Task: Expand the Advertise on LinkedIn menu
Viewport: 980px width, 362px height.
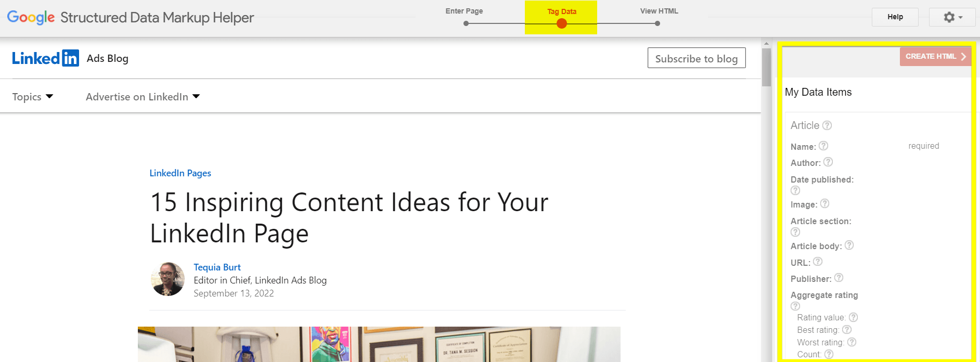Action: click(x=142, y=96)
